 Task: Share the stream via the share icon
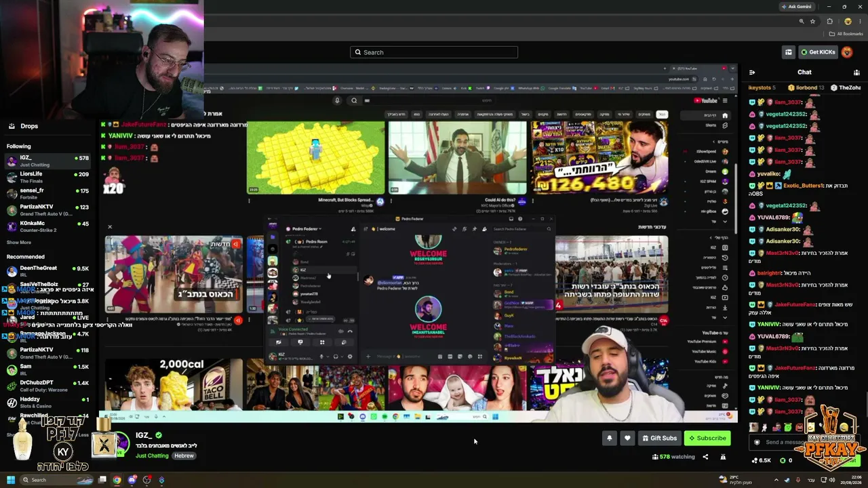tap(705, 457)
